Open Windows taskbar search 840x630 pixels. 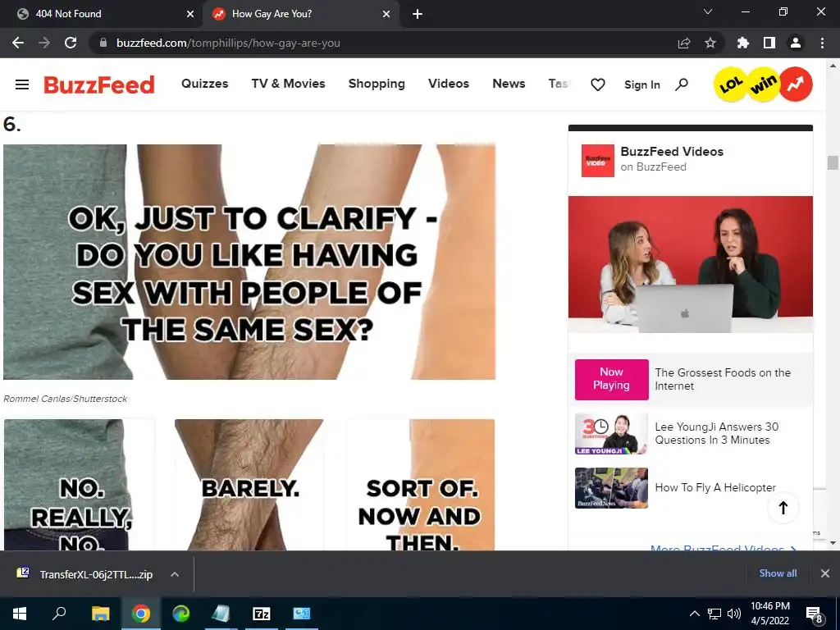pos(59,614)
